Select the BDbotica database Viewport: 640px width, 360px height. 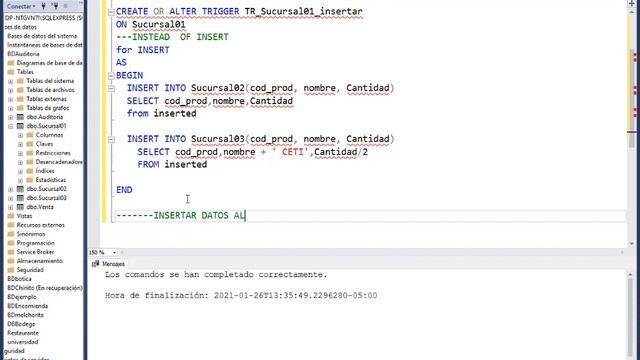20,279
